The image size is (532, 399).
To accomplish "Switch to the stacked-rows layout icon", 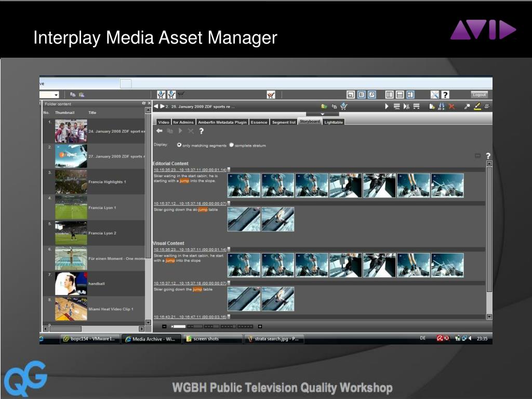I will 400,95.
